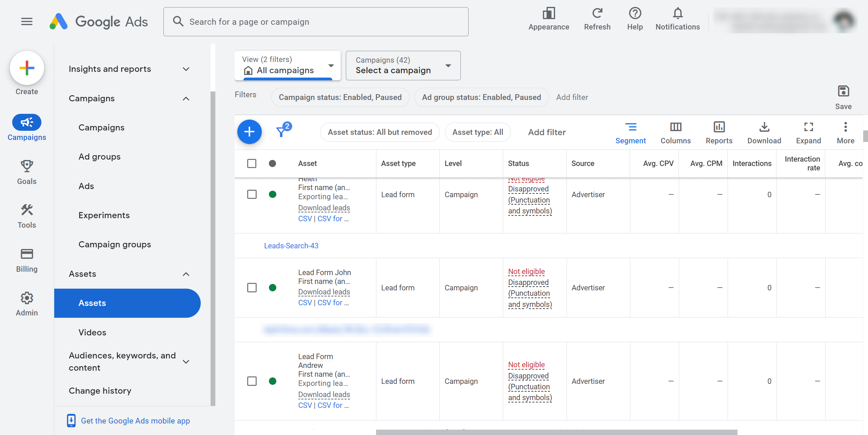Click Download leads CSV for Lead Form John

[305, 303]
